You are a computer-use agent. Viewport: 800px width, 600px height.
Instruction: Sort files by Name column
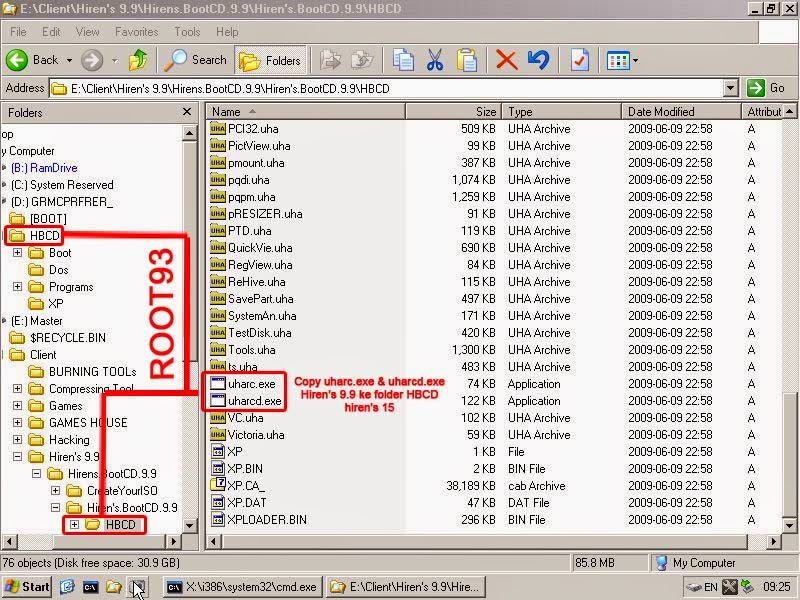click(x=306, y=111)
